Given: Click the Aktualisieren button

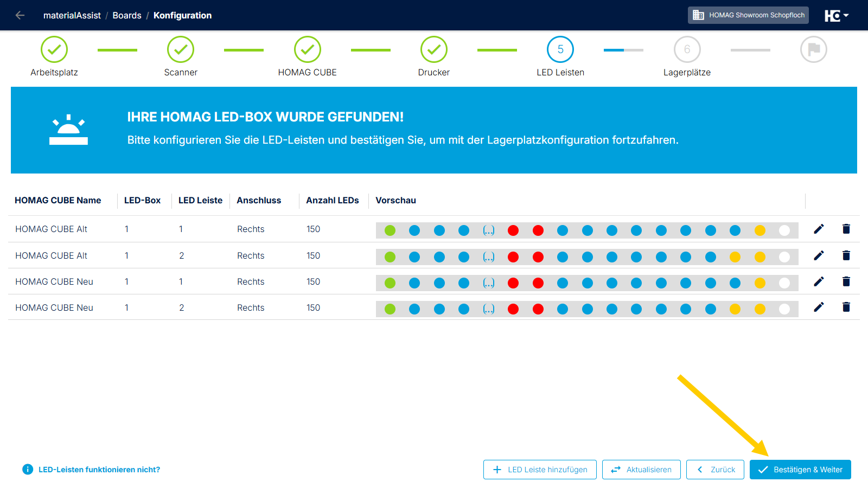Looking at the screenshot, I should coord(641,470).
